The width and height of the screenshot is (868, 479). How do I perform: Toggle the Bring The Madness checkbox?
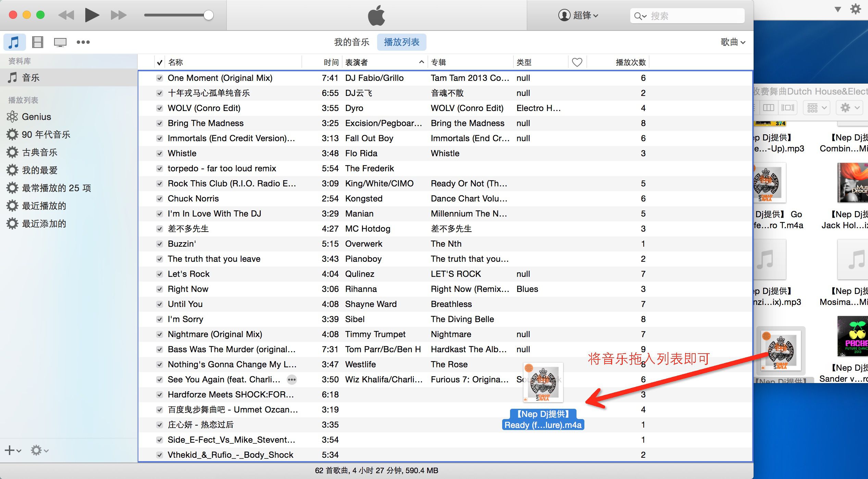point(159,123)
